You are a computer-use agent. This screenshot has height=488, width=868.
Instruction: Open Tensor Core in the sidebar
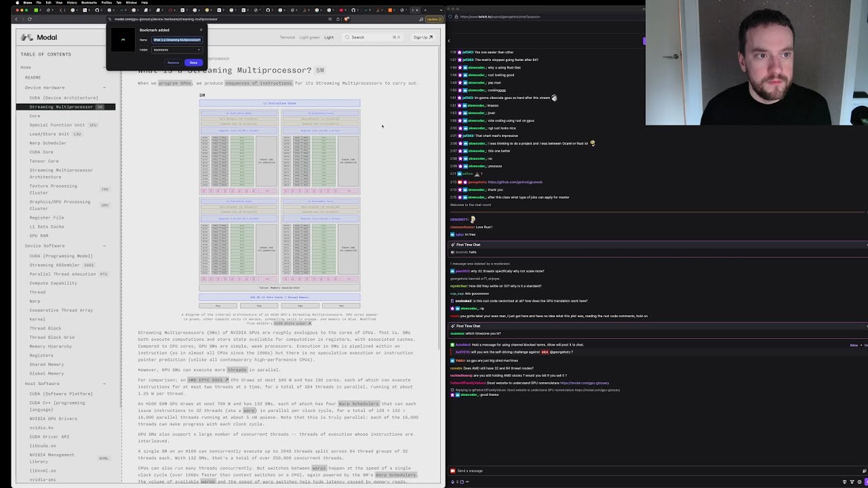(44, 161)
